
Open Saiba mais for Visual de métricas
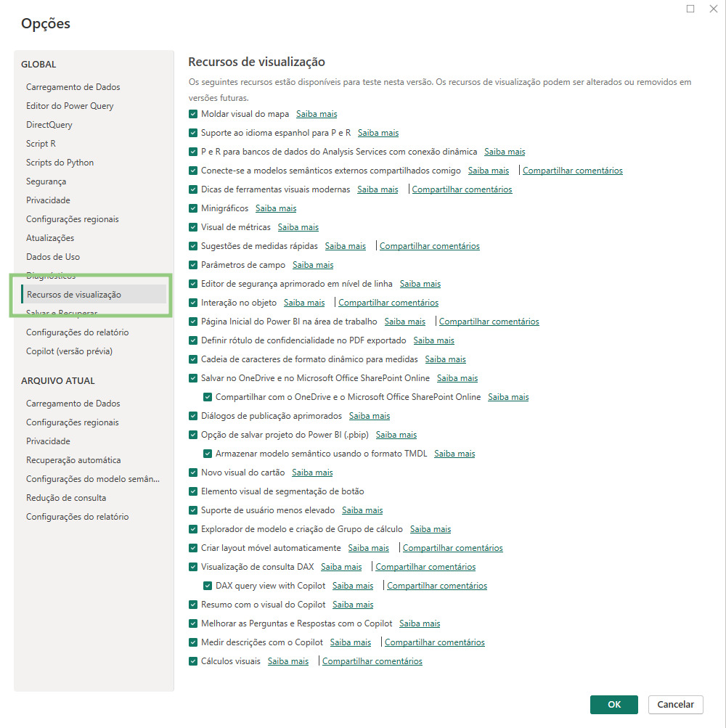298,227
